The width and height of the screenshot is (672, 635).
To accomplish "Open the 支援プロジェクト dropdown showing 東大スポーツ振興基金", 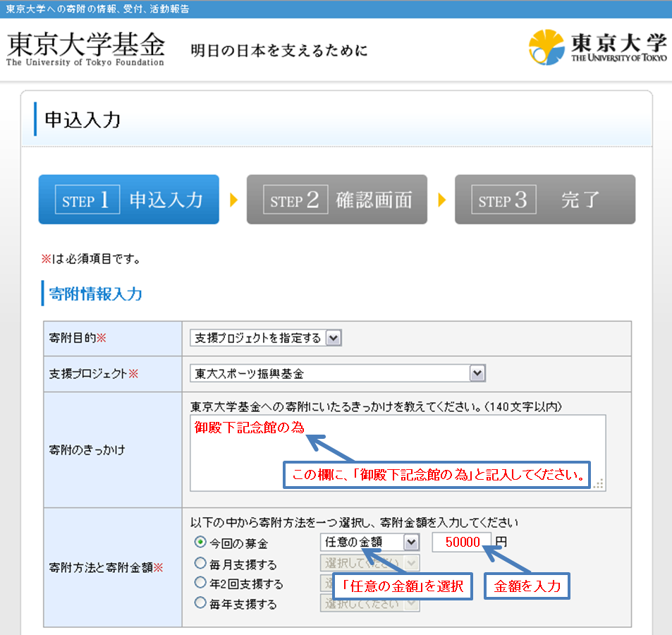I will [338, 373].
